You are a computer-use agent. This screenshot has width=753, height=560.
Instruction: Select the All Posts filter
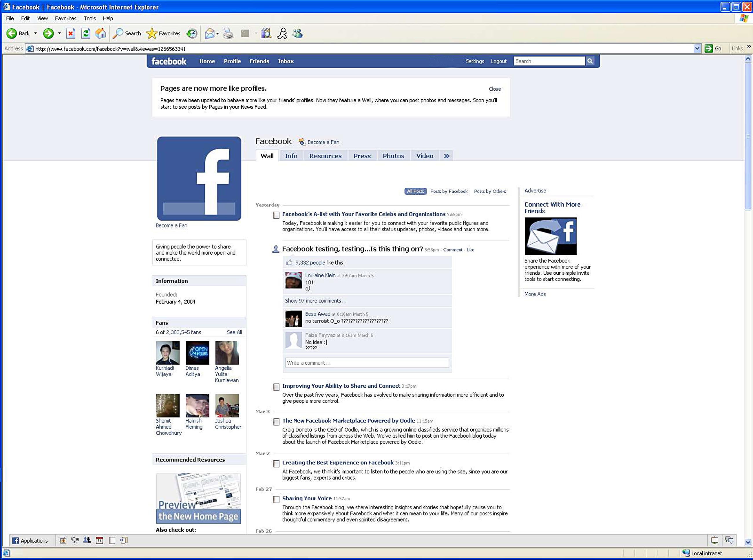tap(415, 191)
